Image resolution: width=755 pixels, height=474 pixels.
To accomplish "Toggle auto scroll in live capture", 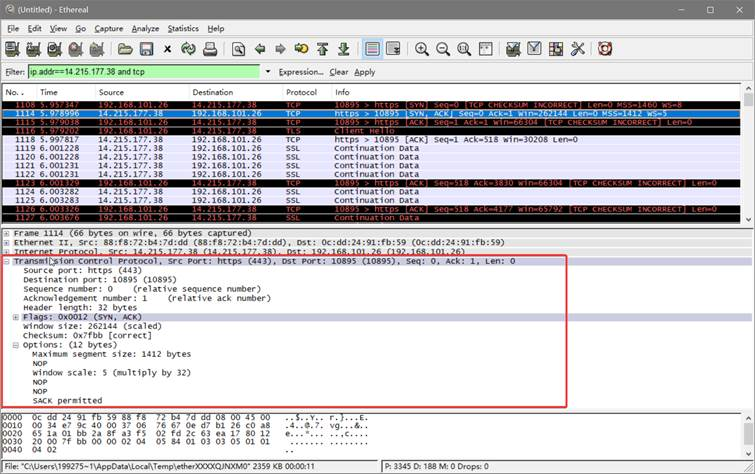I will pyautogui.click(x=393, y=49).
